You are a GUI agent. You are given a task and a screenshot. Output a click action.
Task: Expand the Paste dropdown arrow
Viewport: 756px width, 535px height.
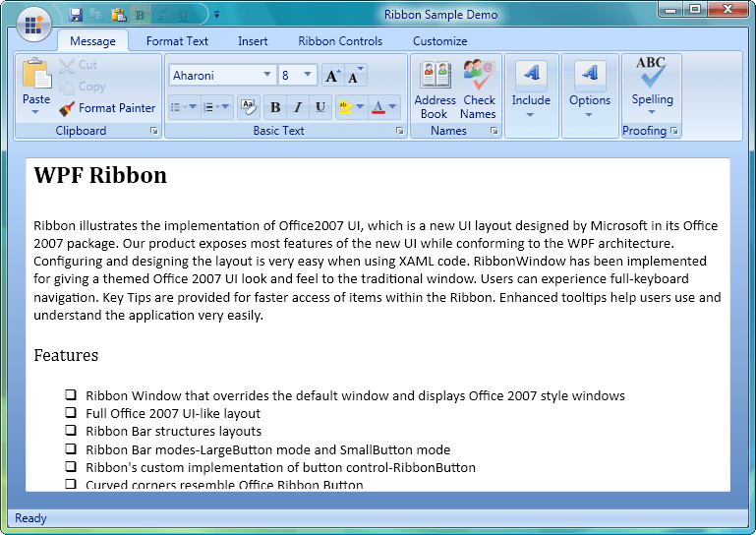[x=35, y=112]
